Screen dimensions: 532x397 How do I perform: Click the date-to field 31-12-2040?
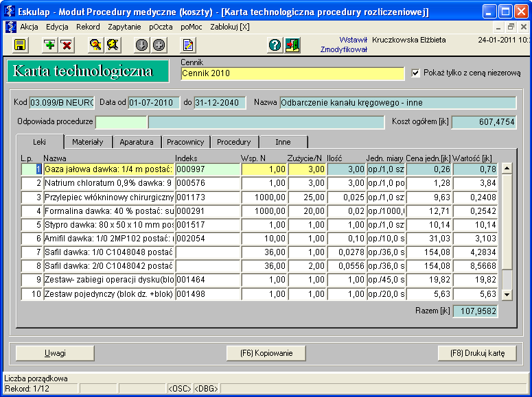[220, 103]
